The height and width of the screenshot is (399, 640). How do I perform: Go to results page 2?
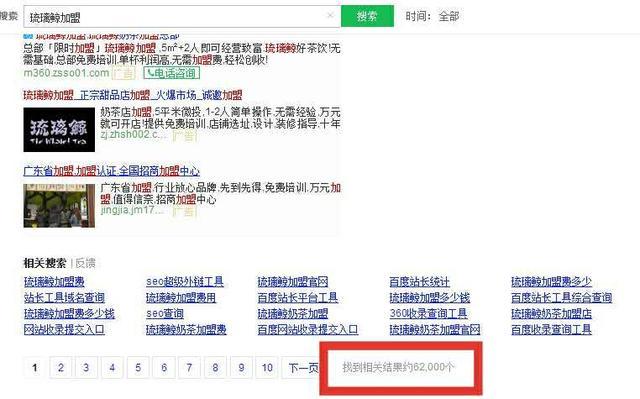(60, 368)
